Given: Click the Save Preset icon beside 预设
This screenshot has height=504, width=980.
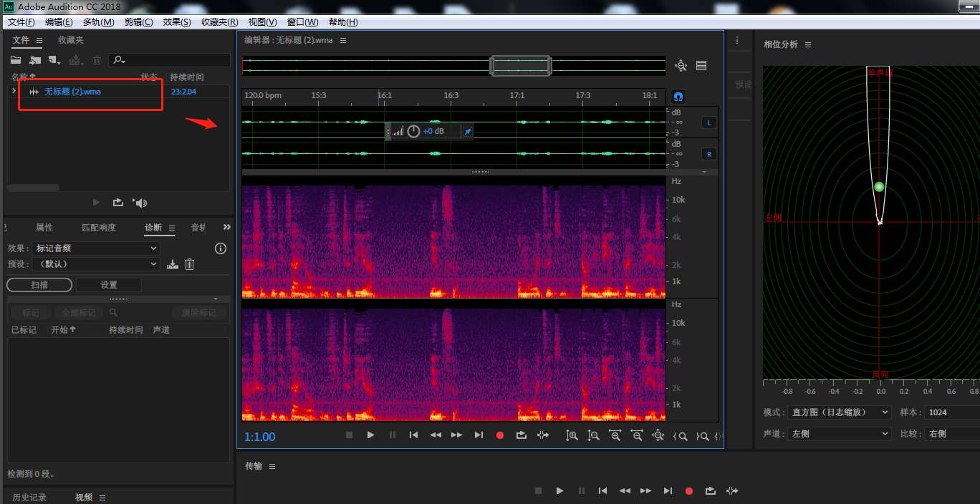Looking at the screenshot, I should click(173, 264).
